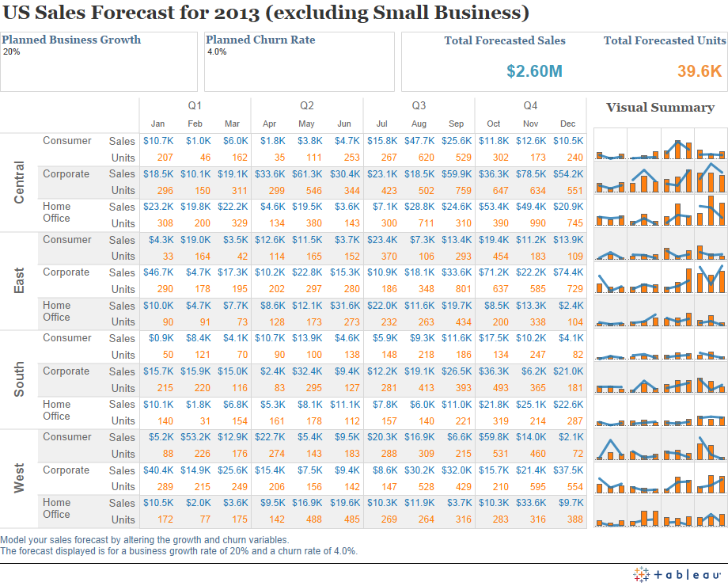This screenshot has width=728, height=586.
Task: Click the Q3 quarter header
Action: coord(419,104)
